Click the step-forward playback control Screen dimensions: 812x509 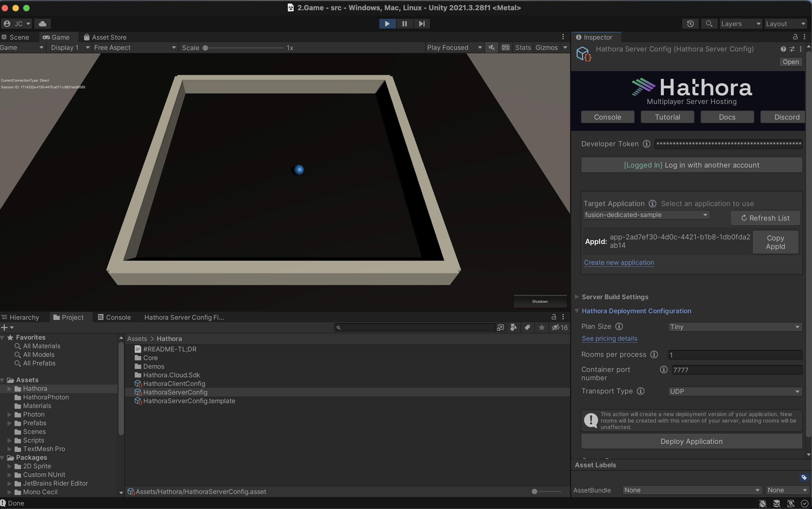[422, 23]
